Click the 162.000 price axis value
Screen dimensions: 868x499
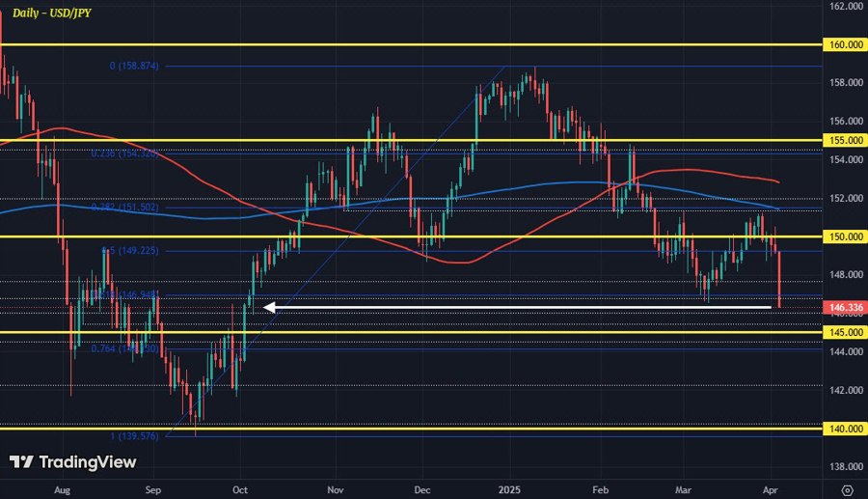click(847, 6)
